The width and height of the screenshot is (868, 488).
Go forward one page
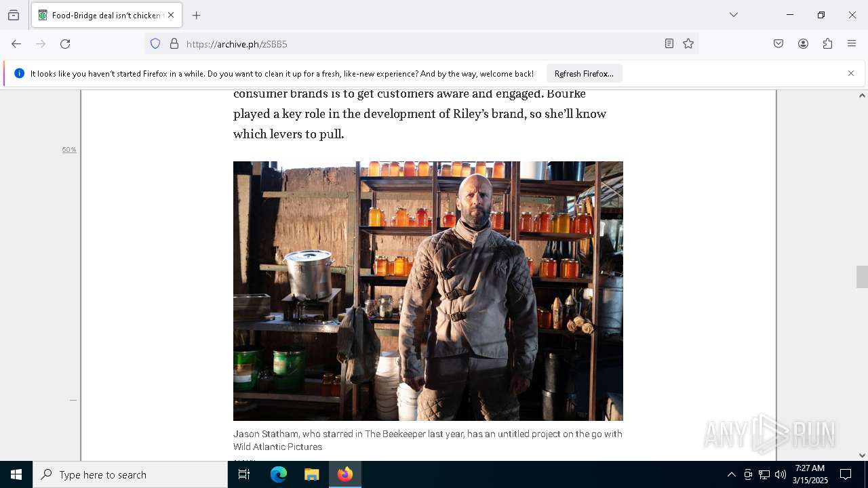[41, 43]
